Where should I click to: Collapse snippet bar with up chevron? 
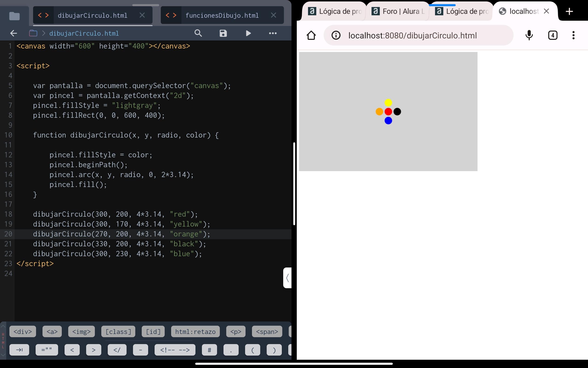point(3,326)
